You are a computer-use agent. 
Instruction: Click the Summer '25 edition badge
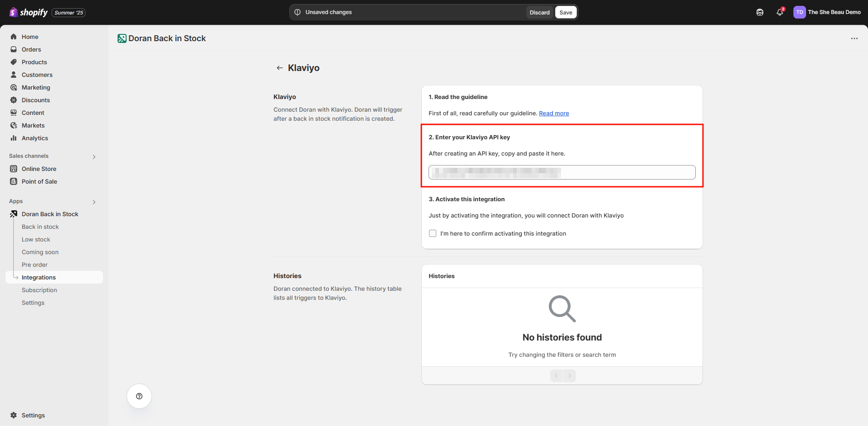click(69, 13)
